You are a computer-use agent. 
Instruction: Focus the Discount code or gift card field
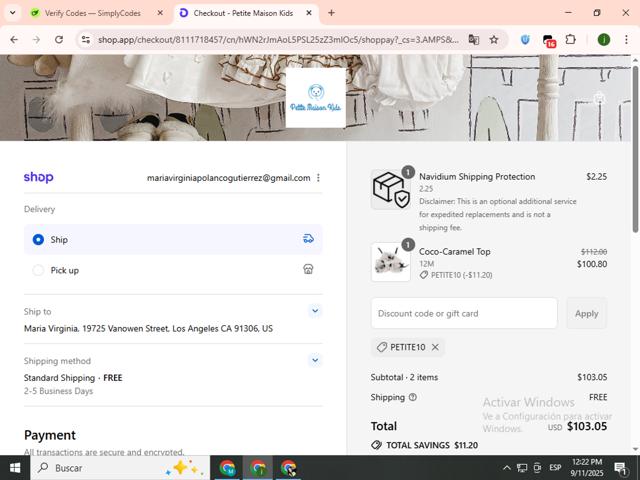pyautogui.click(x=464, y=313)
